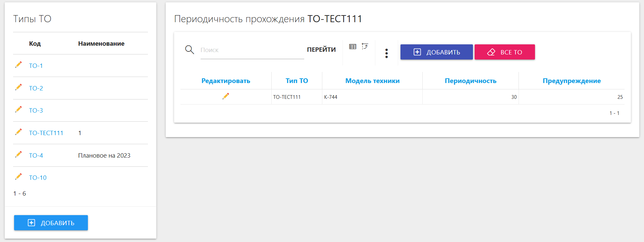Focus the Поиск search input field

(252, 50)
